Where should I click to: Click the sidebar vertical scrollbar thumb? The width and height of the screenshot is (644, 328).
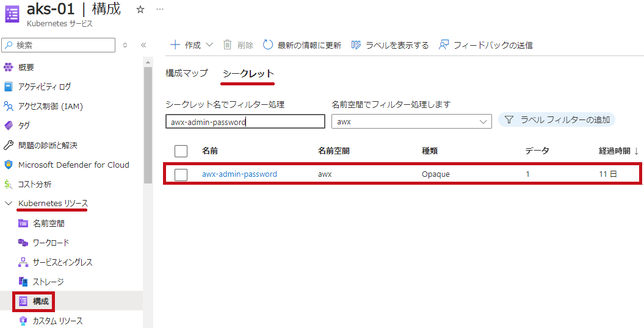pyautogui.click(x=148, y=124)
